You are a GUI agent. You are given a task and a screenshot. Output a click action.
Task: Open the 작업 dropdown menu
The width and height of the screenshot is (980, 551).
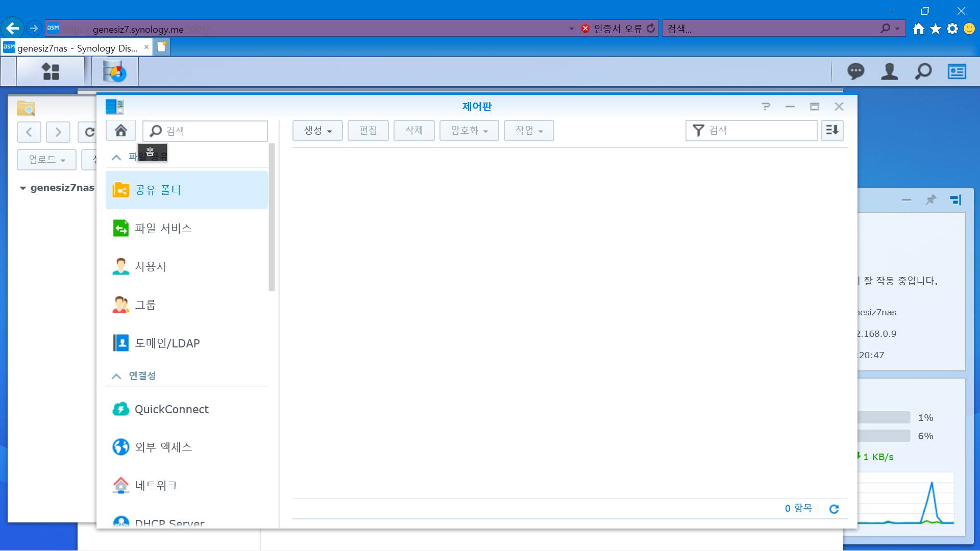pos(528,131)
